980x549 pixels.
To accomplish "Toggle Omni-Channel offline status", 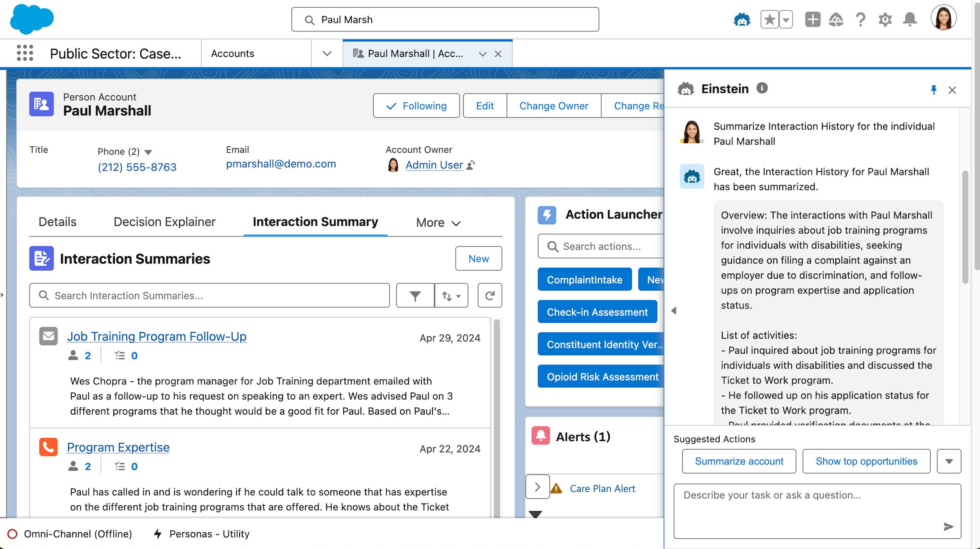I will [70, 534].
